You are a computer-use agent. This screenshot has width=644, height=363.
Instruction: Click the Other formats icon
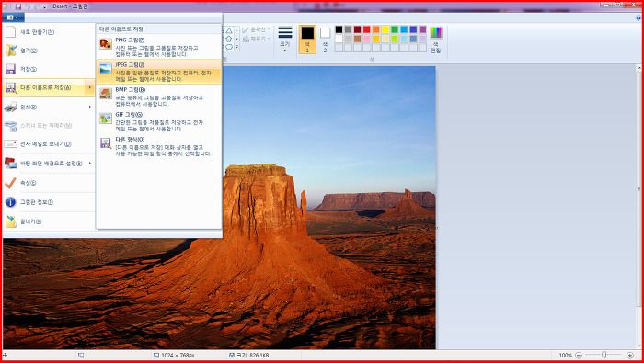click(x=106, y=142)
